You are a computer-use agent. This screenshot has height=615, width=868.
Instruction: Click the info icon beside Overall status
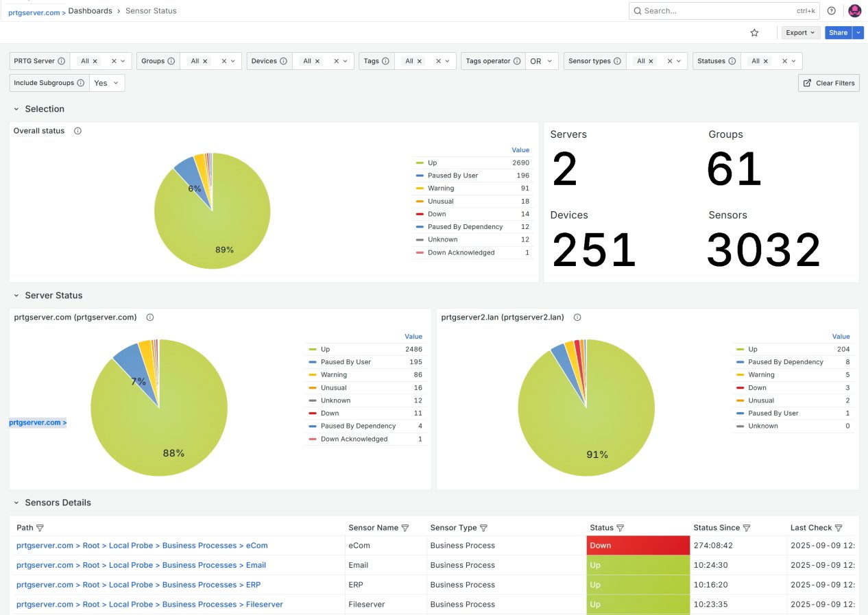click(77, 130)
